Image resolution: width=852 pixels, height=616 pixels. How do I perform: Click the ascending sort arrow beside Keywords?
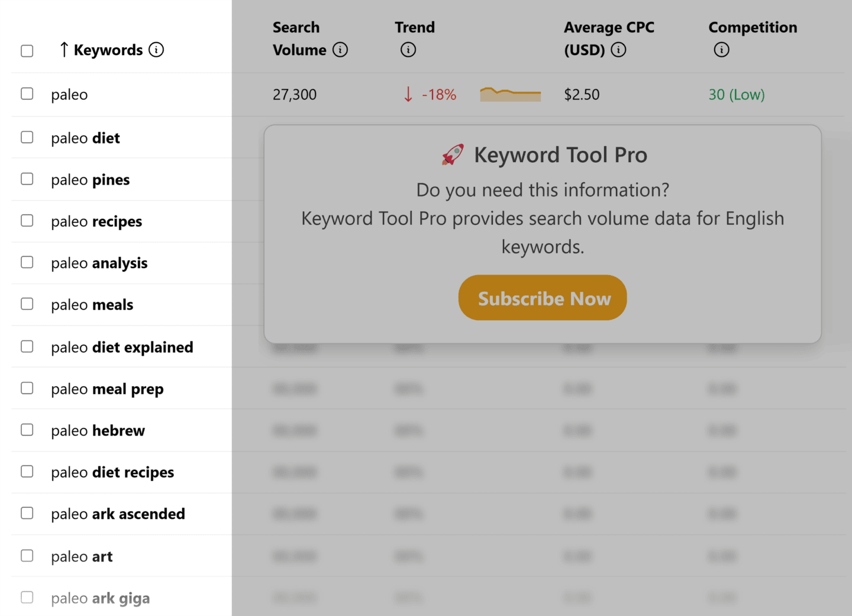pos(63,50)
